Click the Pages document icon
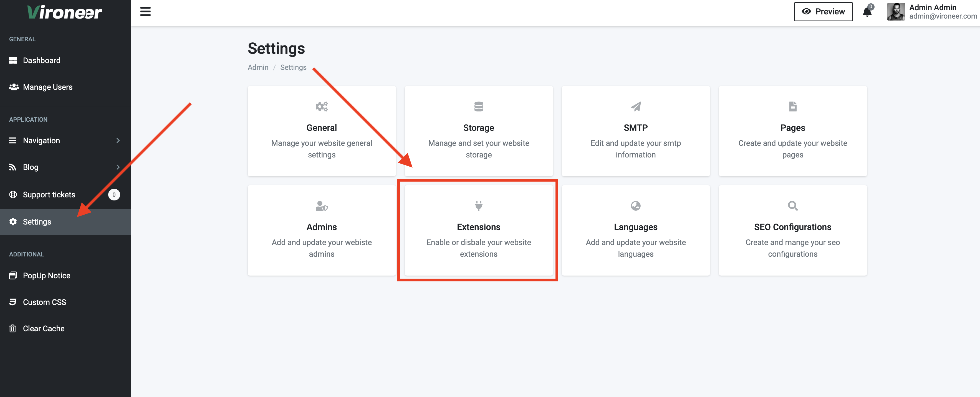 click(792, 106)
